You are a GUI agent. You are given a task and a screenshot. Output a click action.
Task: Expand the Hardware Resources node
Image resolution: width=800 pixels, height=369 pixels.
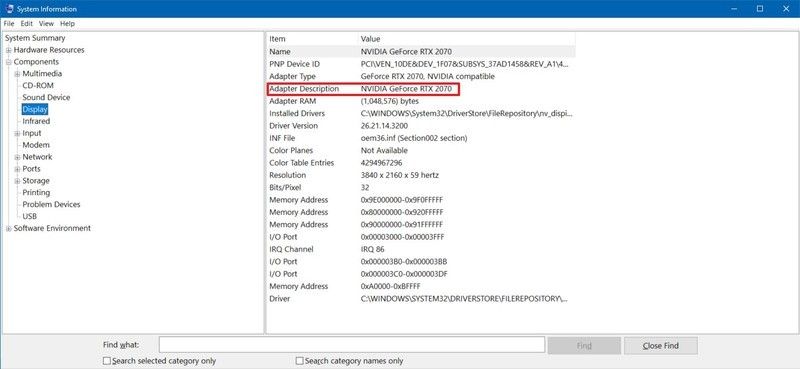pyautogui.click(x=9, y=50)
